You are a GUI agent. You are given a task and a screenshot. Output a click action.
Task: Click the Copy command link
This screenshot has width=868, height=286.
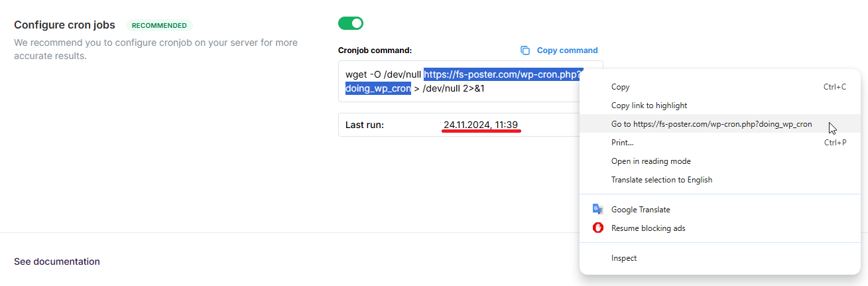pyautogui.click(x=567, y=50)
